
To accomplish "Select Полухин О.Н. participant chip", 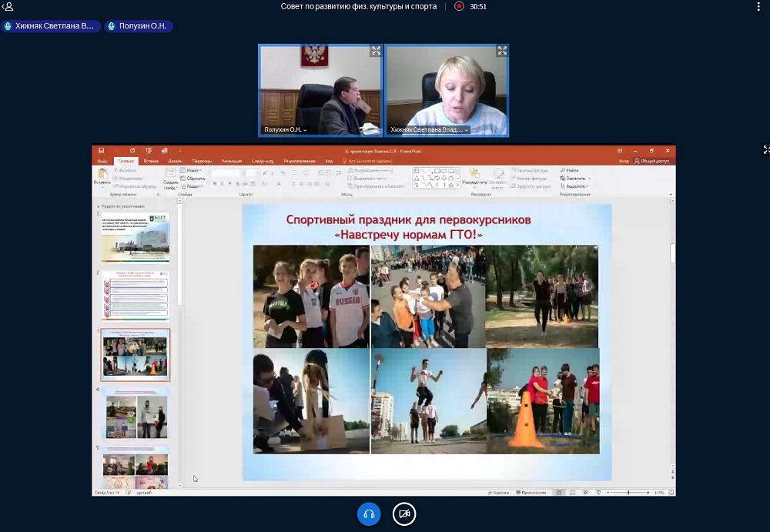I will (x=139, y=26).
